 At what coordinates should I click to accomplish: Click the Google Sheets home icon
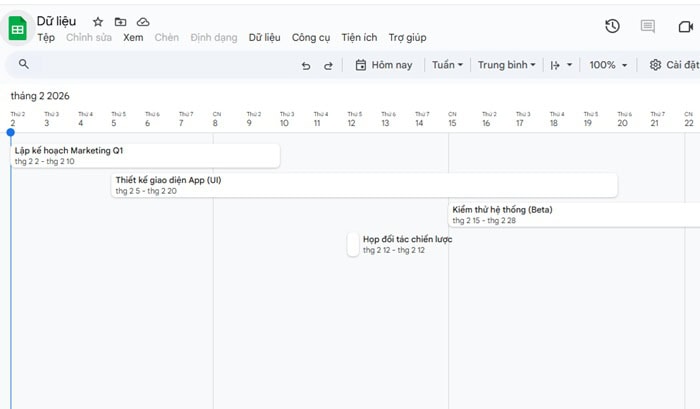[x=18, y=28]
